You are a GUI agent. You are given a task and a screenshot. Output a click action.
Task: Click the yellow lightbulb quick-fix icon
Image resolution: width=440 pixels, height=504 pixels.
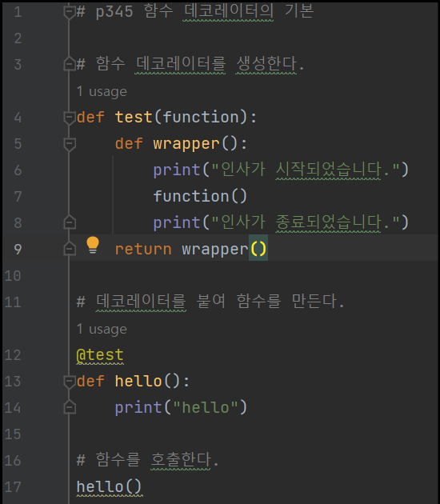pyautogui.click(x=93, y=246)
